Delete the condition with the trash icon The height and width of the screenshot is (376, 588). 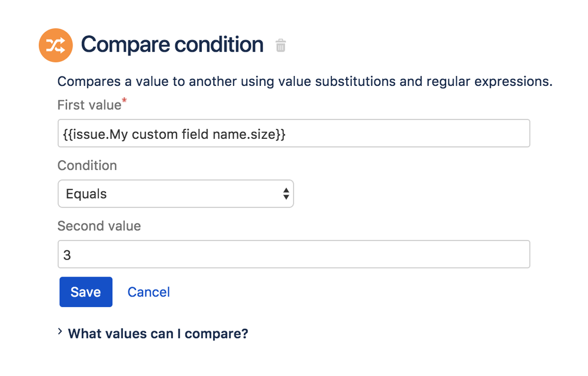coord(281,45)
